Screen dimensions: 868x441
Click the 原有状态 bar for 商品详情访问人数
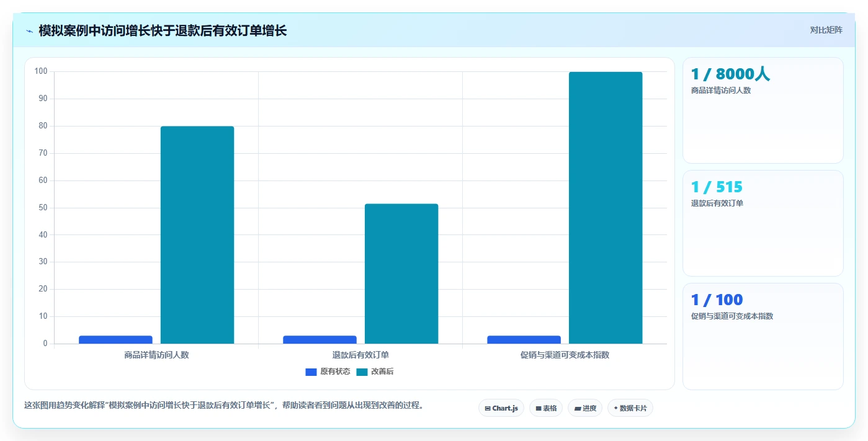point(115,340)
